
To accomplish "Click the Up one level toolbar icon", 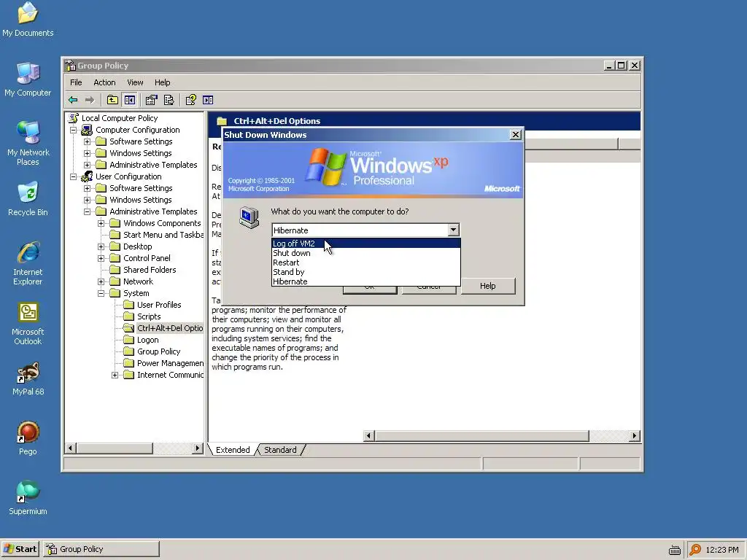I will click(112, 100).
